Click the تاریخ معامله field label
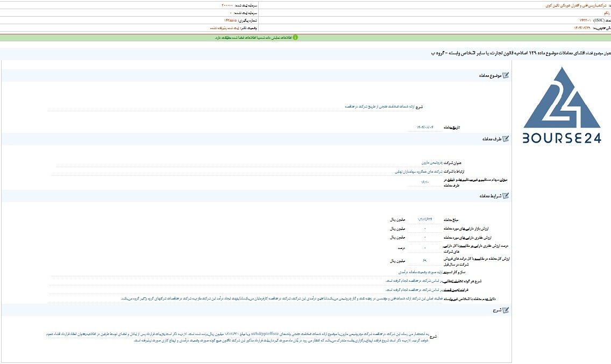 (452, 127)
